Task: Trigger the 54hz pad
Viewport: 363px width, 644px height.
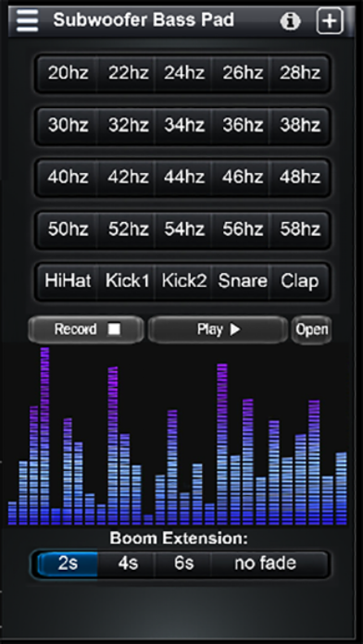Action: tap(183, 229)
